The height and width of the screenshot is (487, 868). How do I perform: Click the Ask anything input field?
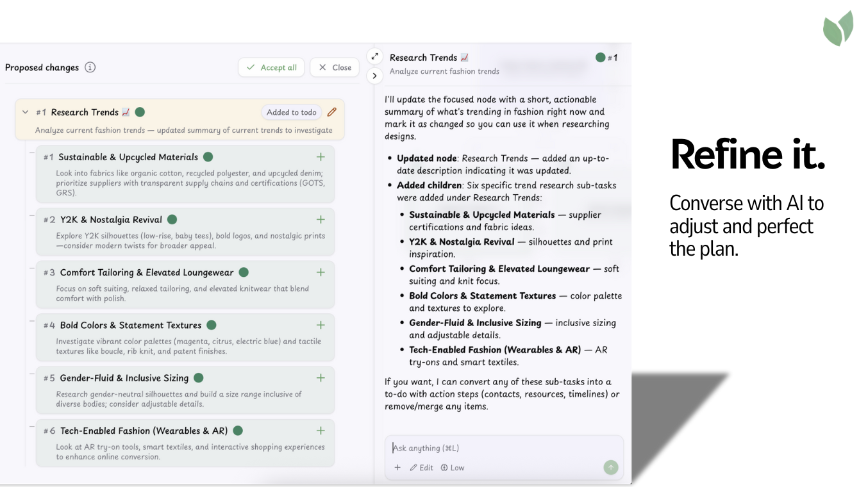(x=503, y=447)
